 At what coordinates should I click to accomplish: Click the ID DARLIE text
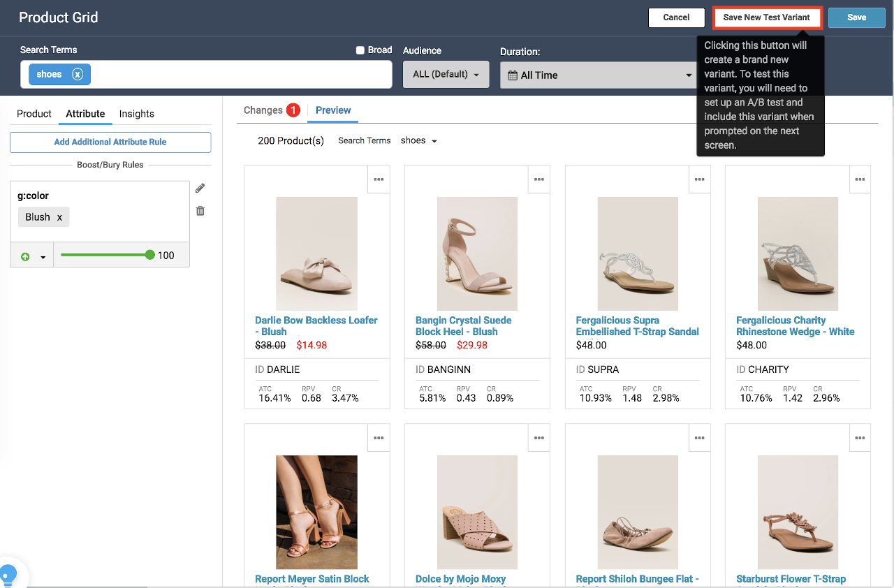pyautogui.click(x=277, y=369)
